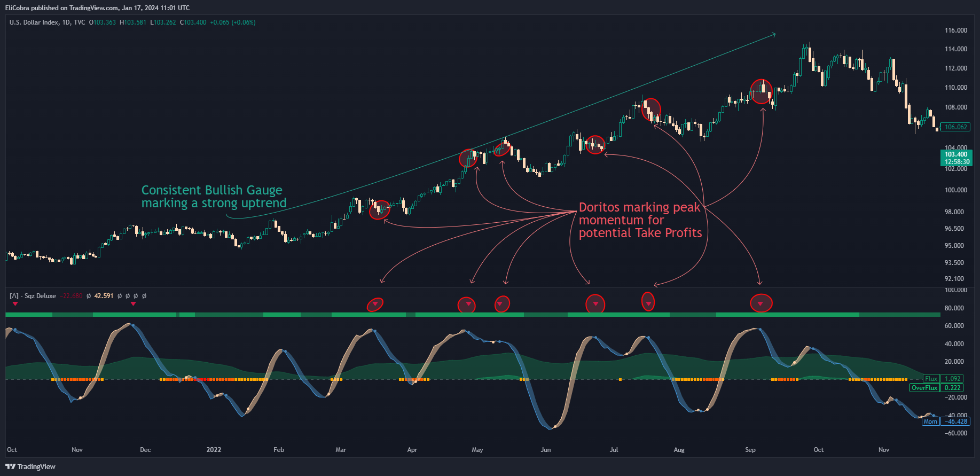Click the high value H103.581
This screenshot has width=980, height=476.
click(x=132, y=22)
